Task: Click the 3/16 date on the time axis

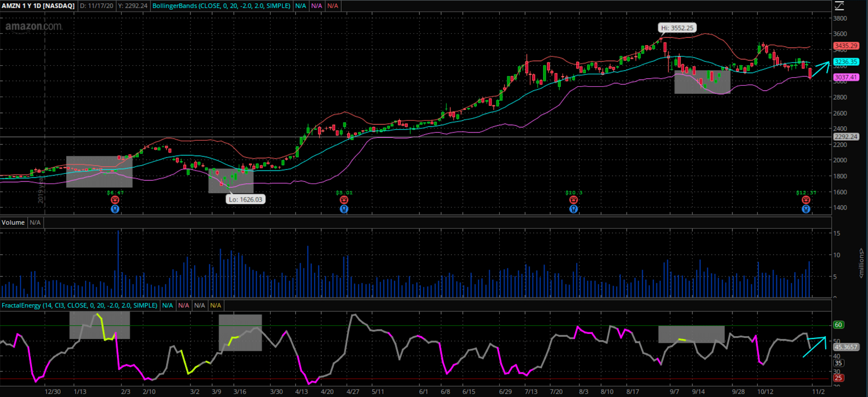Action: click(240, 392)
